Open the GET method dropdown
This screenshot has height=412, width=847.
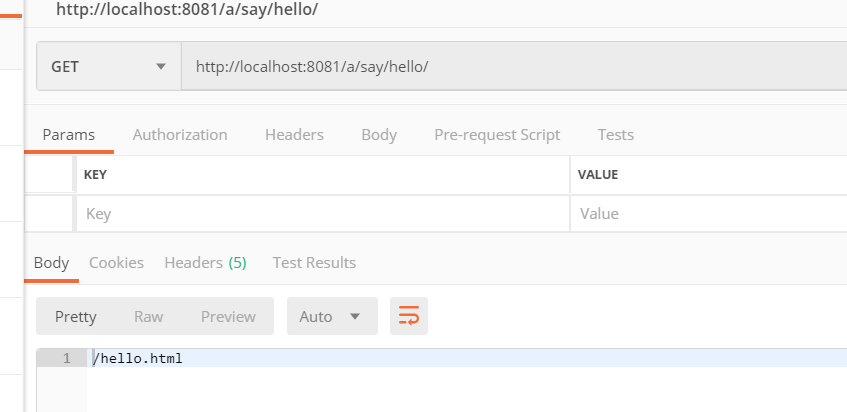pyautogui.click(x=108, y=67)
